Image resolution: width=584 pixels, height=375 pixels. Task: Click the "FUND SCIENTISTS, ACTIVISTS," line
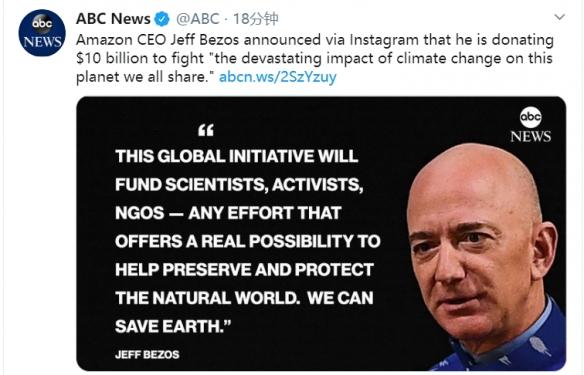[239, 185]
